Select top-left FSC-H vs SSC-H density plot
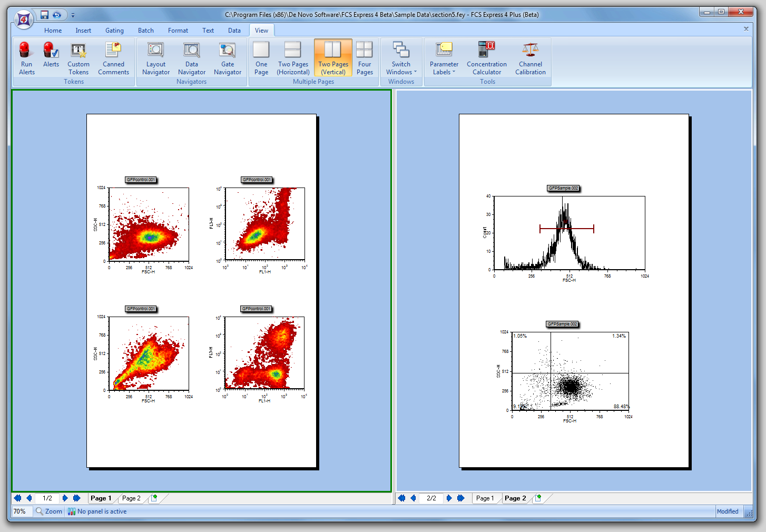The width and height of the screenshot is (766, 532). [x=149, y=224]
